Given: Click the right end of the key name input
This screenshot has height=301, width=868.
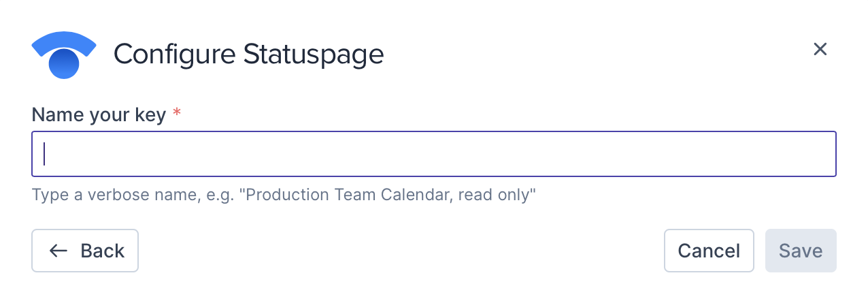Looking at the screenshot, I should pyautogui.click(x=816, y=154).
